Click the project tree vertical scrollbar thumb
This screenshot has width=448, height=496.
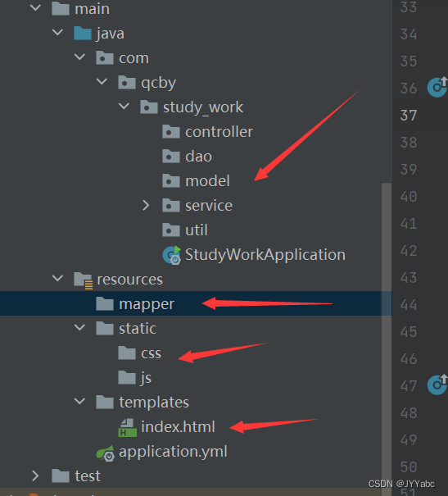pos(387,339)
